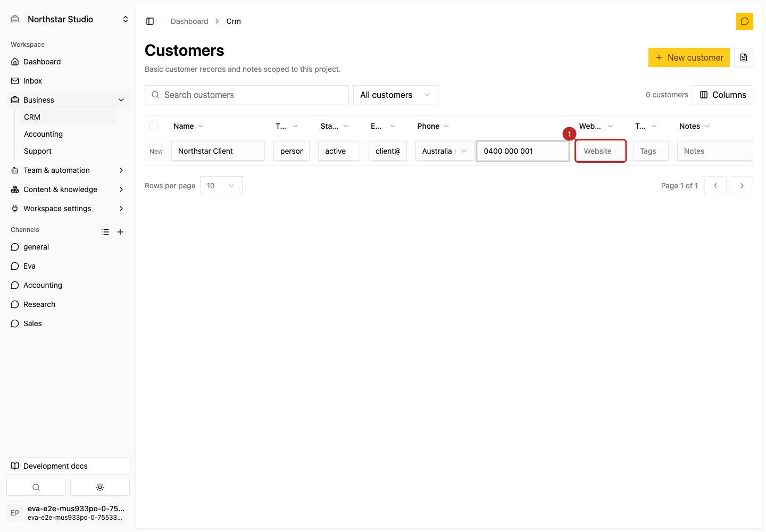Click the user account name at bottom
Screen dimensions: 766x532
click(76, 509)
